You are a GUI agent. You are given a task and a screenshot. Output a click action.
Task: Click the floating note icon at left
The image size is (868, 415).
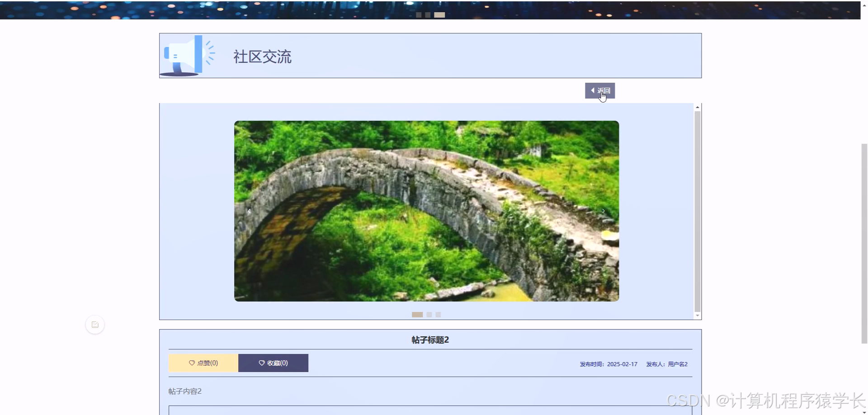[95, 325]
